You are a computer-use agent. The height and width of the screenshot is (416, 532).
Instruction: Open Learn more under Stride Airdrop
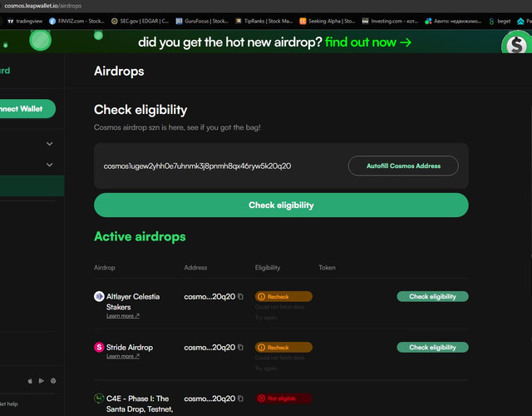(x=123, y=356)
